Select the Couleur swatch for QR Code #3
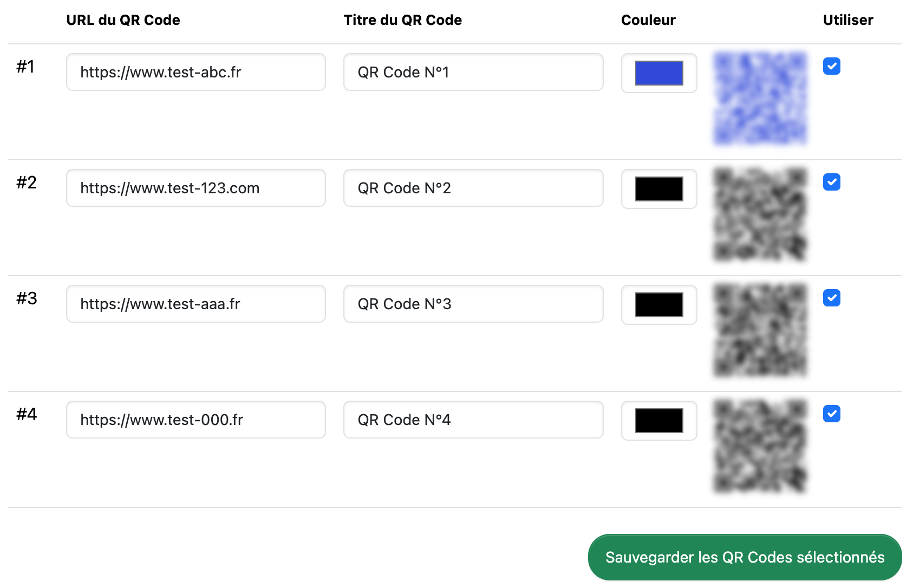The width and height of the screenshot is (913, 588). (659, 305)
